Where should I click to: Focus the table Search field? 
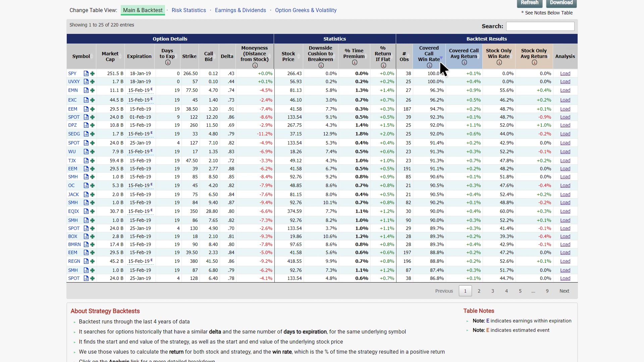pyautogui.click(x=540, y=26)
